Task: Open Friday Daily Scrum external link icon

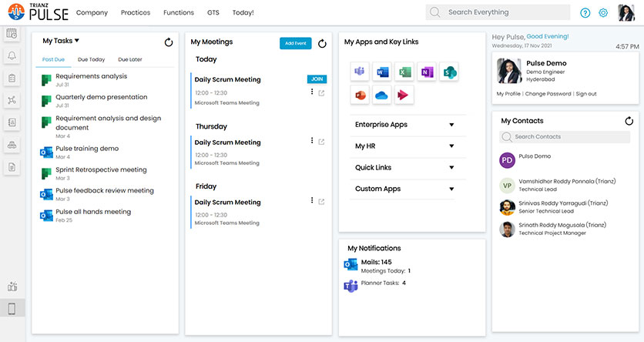Action: coord(321,202)
